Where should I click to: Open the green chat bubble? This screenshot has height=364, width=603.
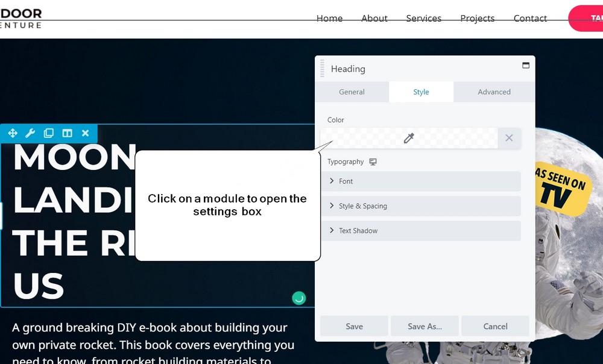(298, 297)
